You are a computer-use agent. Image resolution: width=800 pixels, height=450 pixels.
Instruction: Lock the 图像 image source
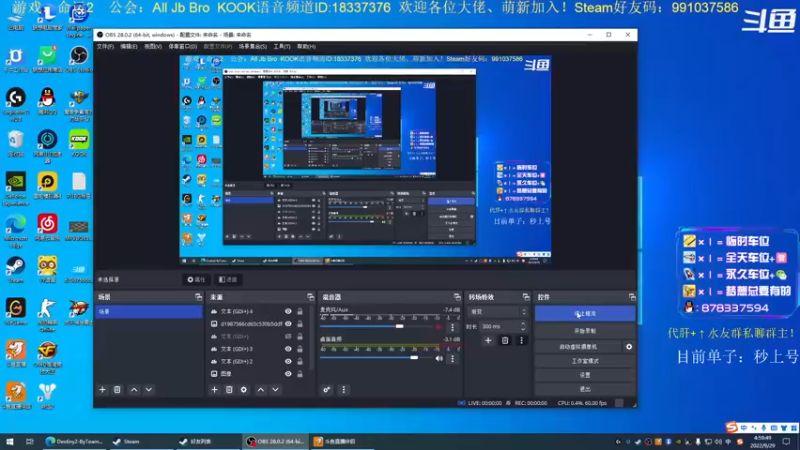click(300, 374)
